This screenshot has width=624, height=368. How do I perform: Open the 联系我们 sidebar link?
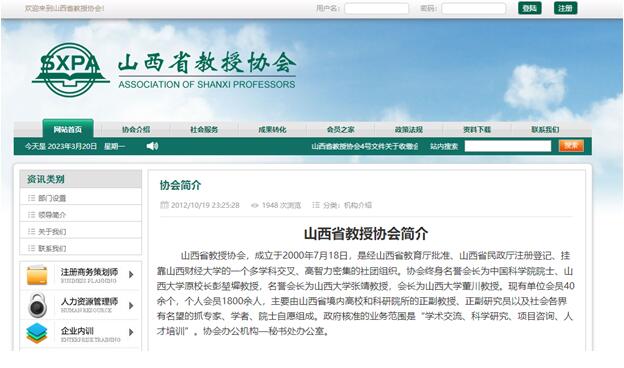[x=52, y=248]
